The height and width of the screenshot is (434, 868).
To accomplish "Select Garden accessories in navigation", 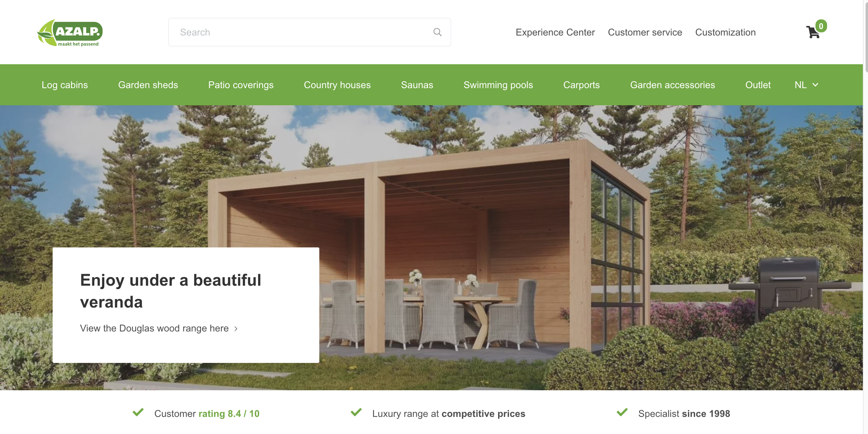I will (672, 85).
